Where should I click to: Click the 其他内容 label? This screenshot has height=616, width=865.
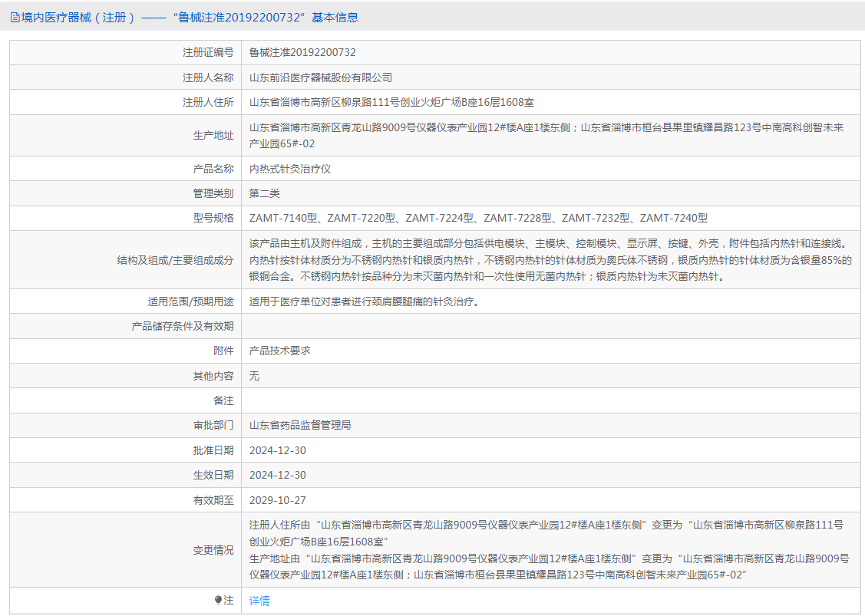coord(213,376)
